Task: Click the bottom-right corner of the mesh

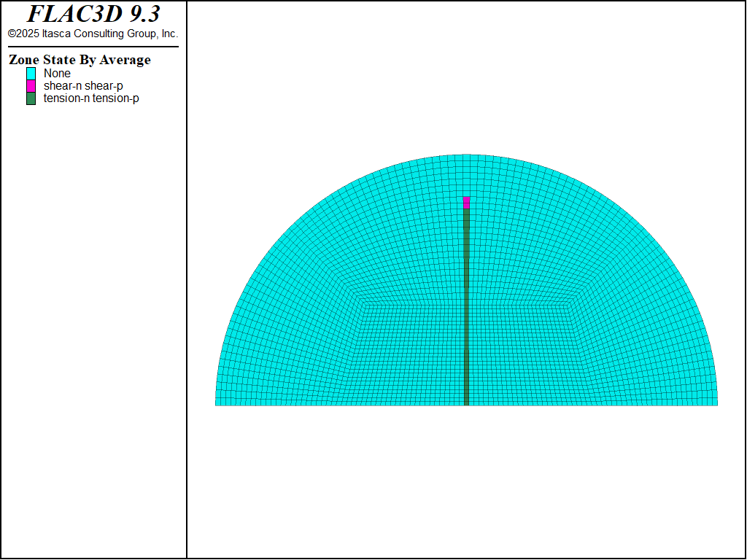Action: [716, 404]
